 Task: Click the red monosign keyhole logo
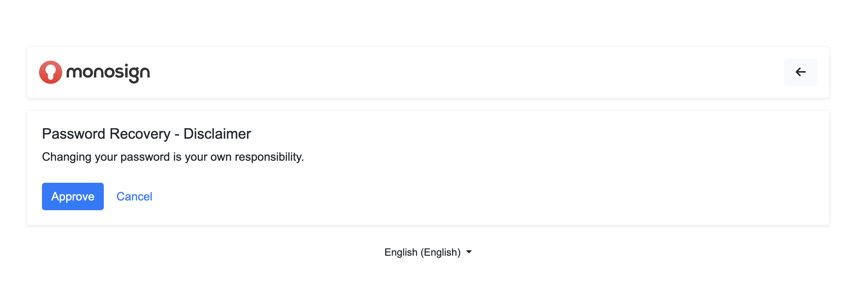click(x=51, y=72)
